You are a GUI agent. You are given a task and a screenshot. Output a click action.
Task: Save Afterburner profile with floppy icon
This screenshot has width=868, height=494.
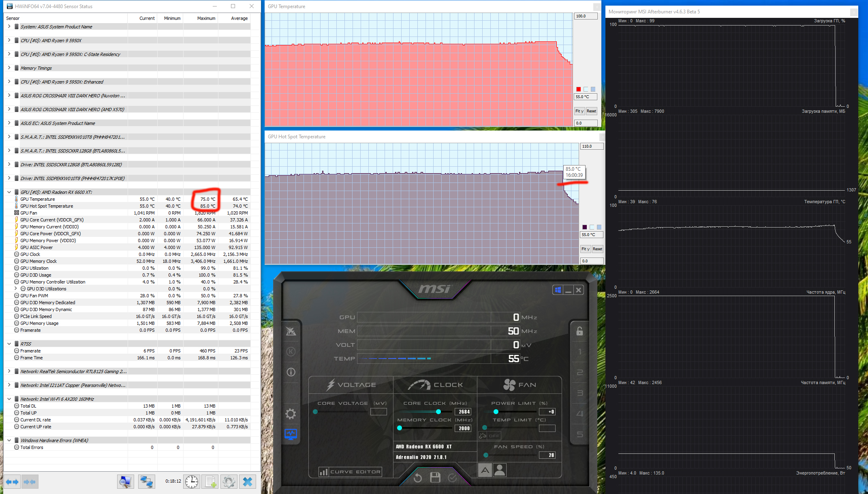(435, 477)
